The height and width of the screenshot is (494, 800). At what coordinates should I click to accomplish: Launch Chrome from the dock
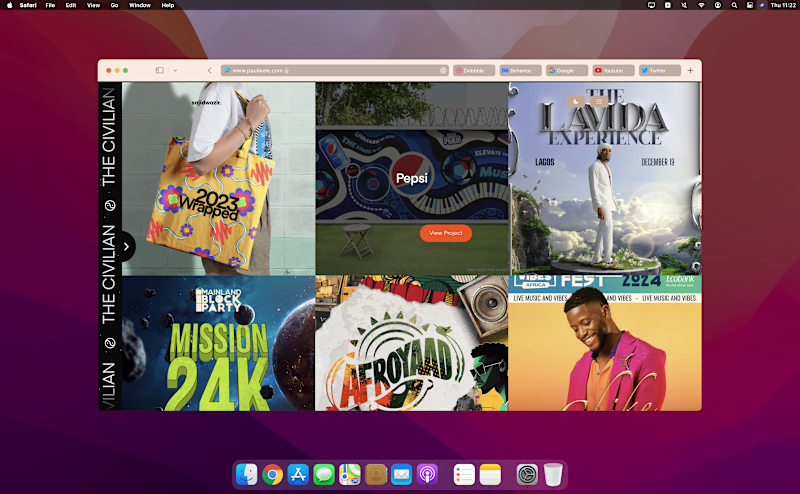272,475
